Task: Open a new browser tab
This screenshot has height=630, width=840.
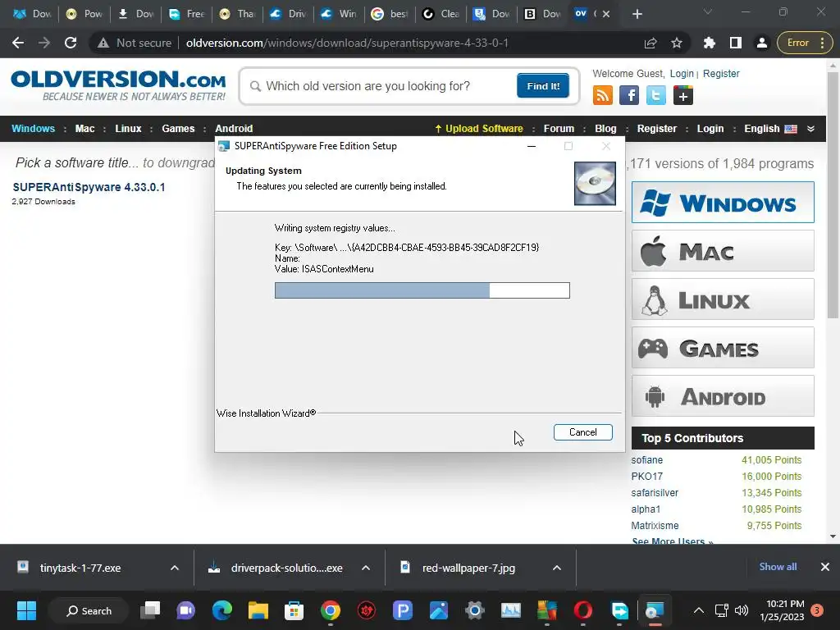Action: tap(637, 14)
